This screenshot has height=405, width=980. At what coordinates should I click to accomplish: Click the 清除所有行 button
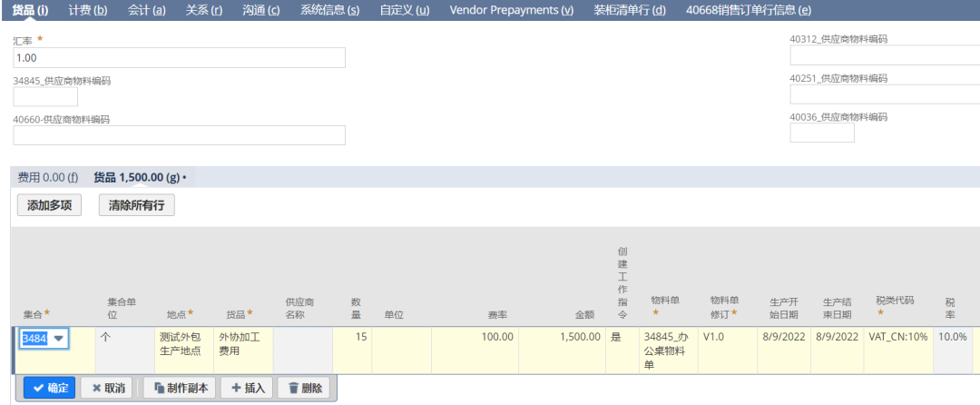136,205
